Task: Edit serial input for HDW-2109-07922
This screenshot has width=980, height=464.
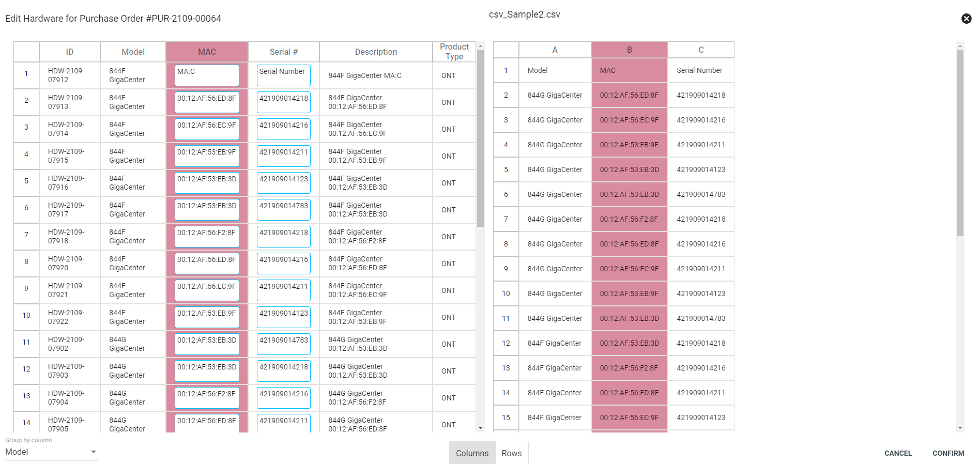Action: click(284, 317)
